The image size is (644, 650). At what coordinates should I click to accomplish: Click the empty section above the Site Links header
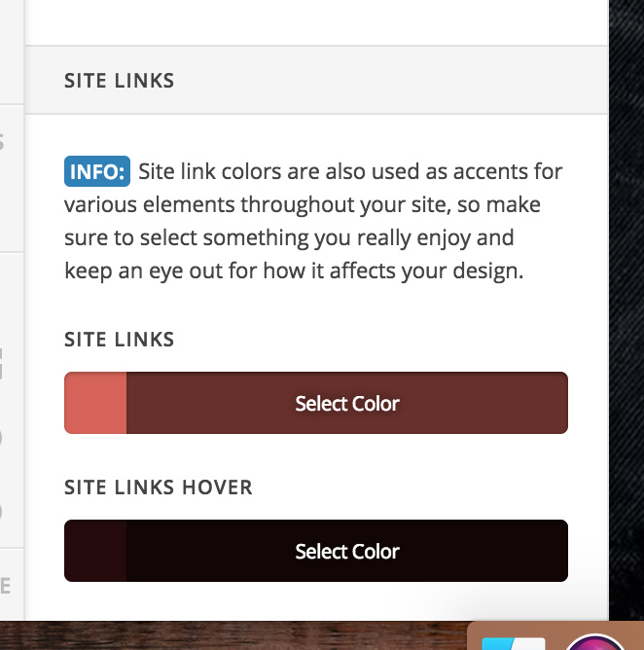tap(316, 22)
